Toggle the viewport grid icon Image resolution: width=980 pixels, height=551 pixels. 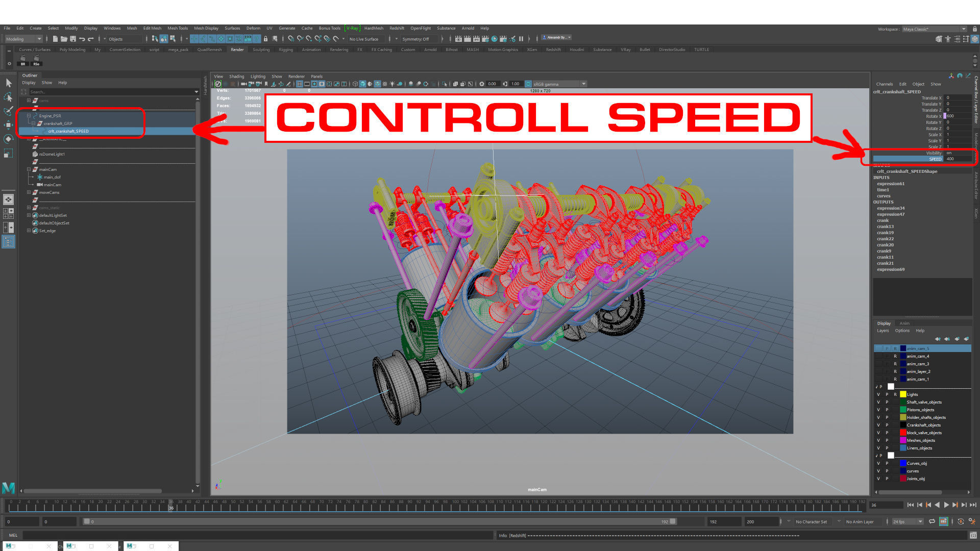point(300,84)
